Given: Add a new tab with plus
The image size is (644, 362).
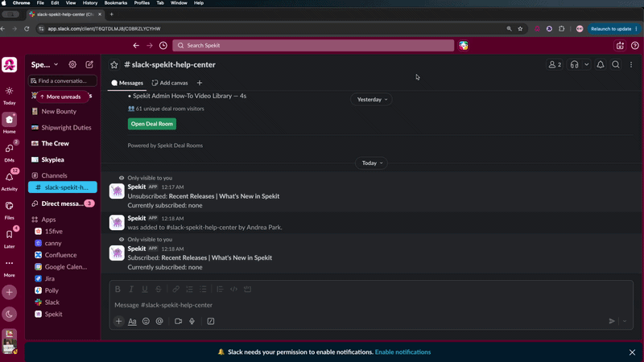Looking at the screenshot, I should [200, 83].
